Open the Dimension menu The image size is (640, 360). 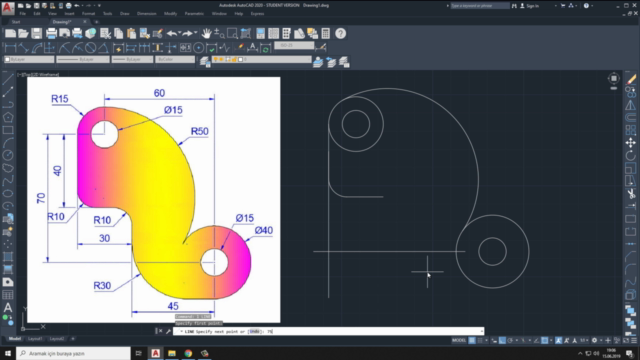coord(147,13)
